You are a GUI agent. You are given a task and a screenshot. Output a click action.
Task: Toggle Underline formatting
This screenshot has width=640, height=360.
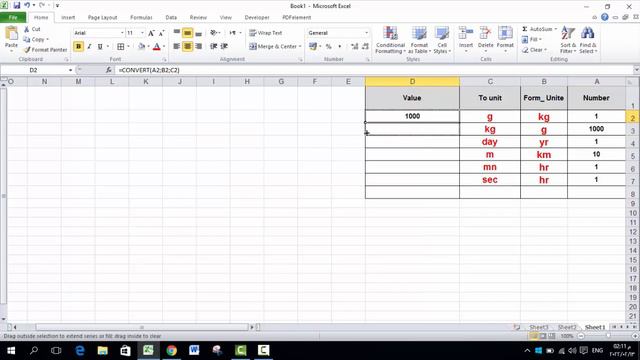click(x=100, y=47)
